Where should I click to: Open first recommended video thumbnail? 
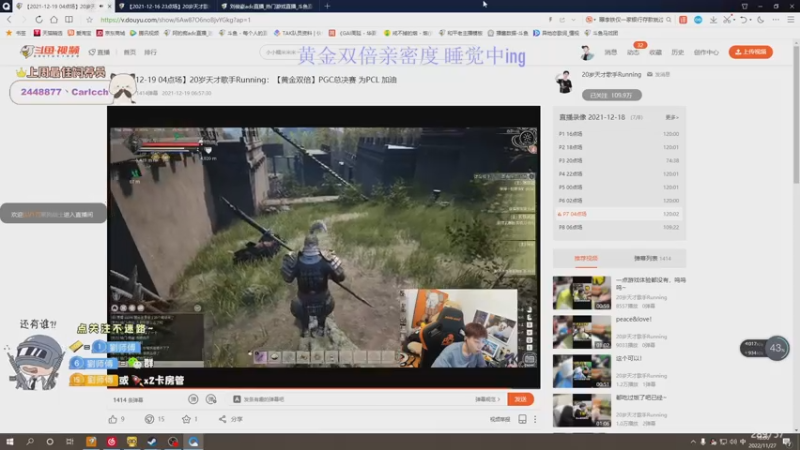[582, 293]
